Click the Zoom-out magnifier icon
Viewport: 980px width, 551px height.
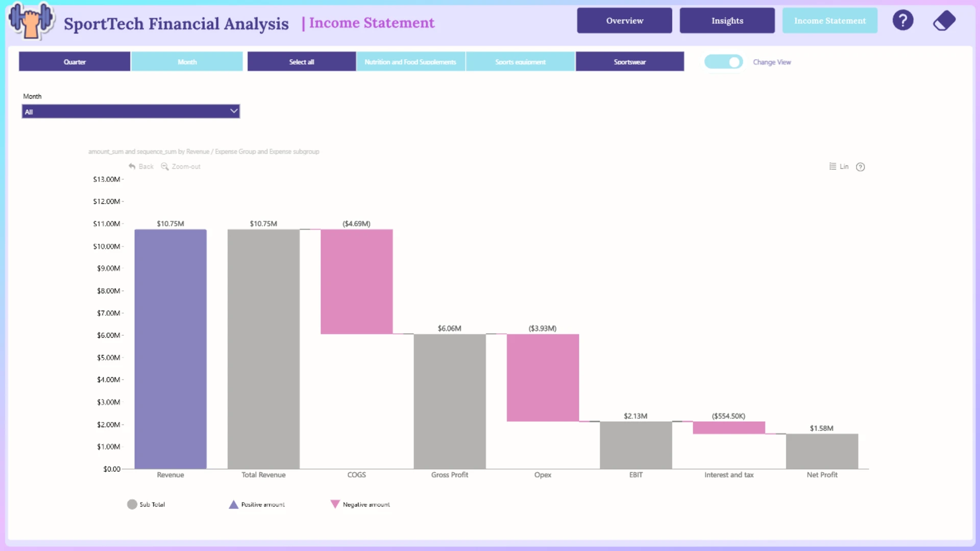pos(164,166)
